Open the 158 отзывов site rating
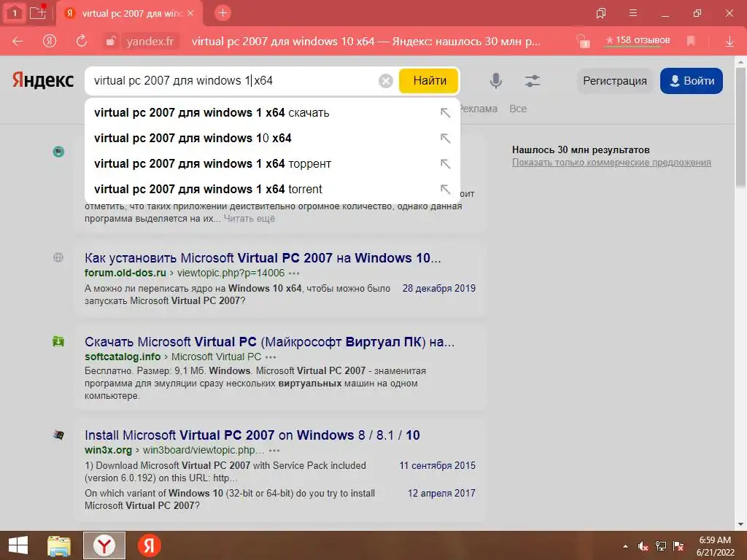This screenshot has width=747, height=560. [x=638, y=41]
